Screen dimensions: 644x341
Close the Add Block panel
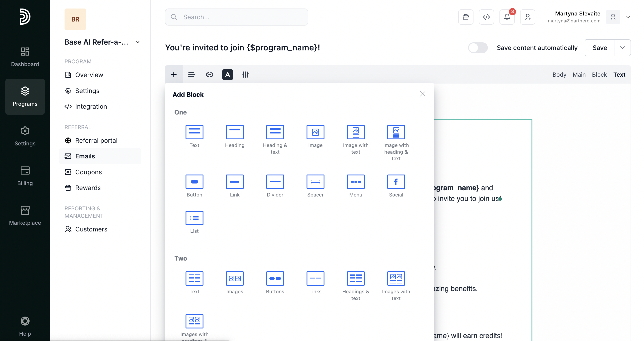[x=422, y=94]
